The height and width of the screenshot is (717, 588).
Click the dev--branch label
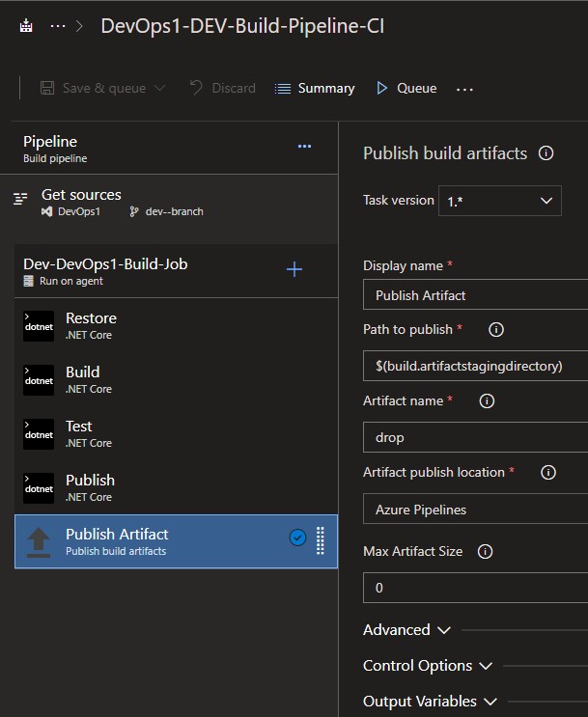[x=175, y=211]
